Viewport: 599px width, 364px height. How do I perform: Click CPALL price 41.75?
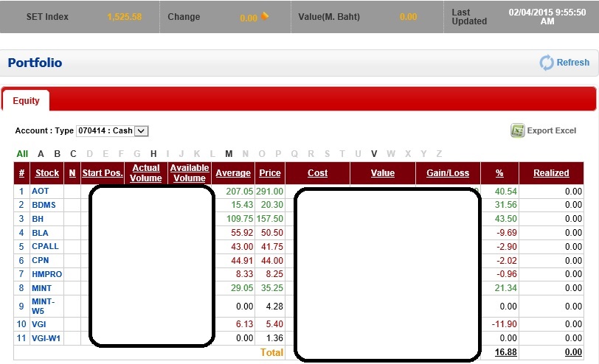[x=272, y=247]
